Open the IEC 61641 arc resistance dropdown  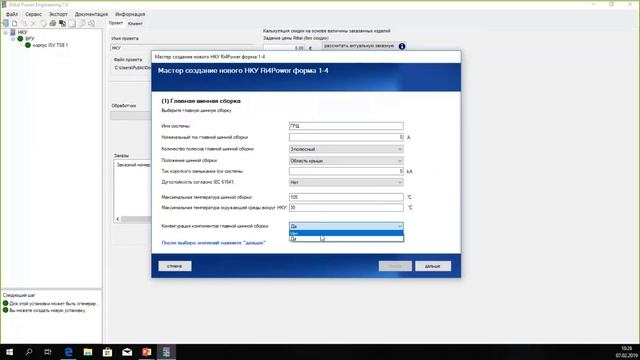[x=346, y=182]
